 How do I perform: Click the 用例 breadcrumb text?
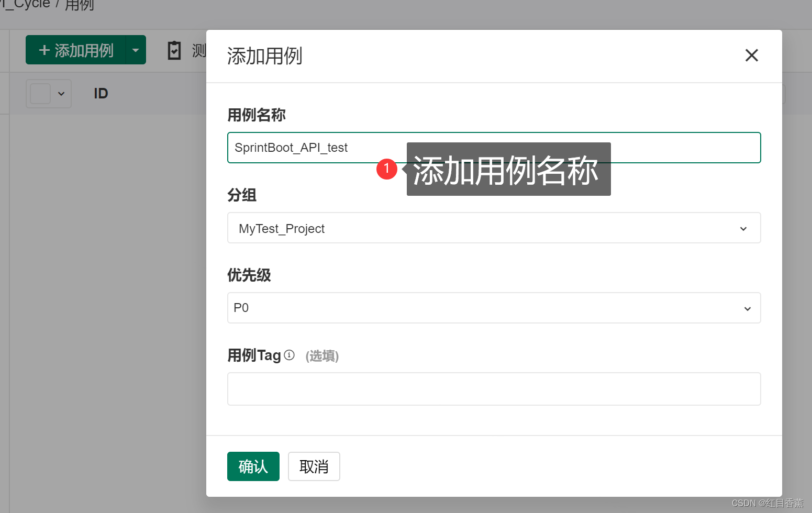click(80, 5)
